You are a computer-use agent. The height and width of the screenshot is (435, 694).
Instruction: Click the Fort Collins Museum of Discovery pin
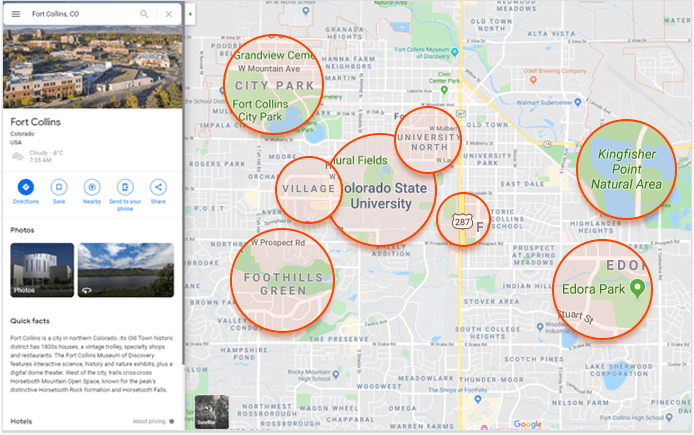[x=454, y=52]
